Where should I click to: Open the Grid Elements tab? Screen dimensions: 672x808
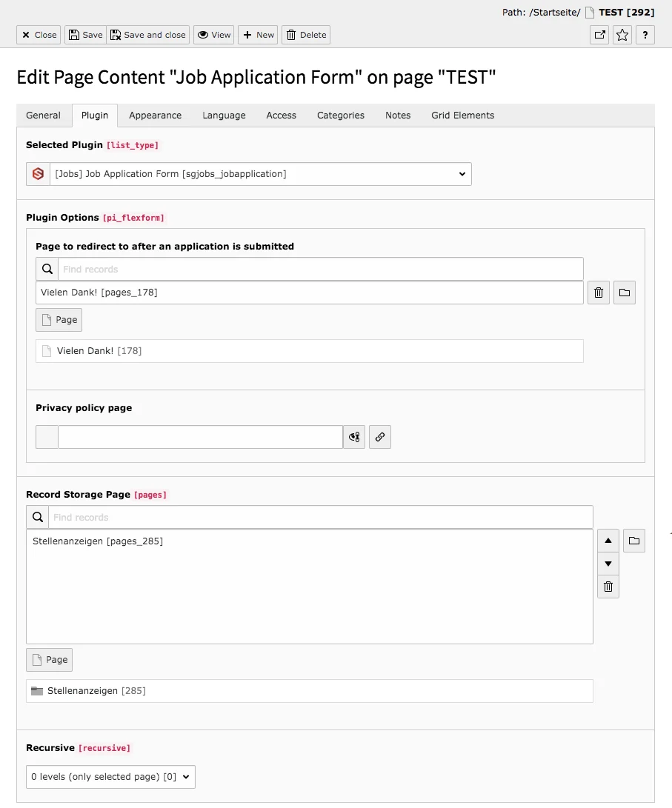pyautogui.click(x=462, y=115)
